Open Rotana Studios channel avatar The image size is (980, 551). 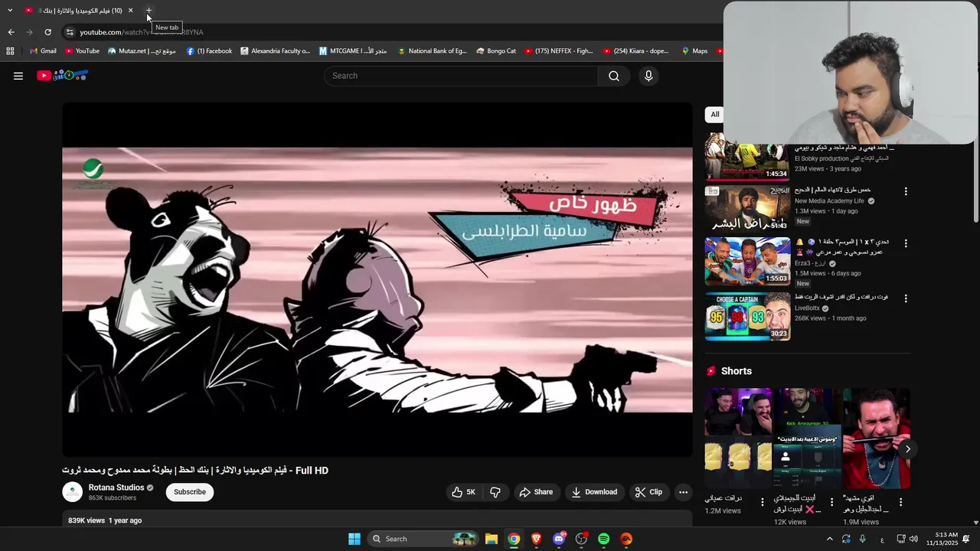(72, 492)
